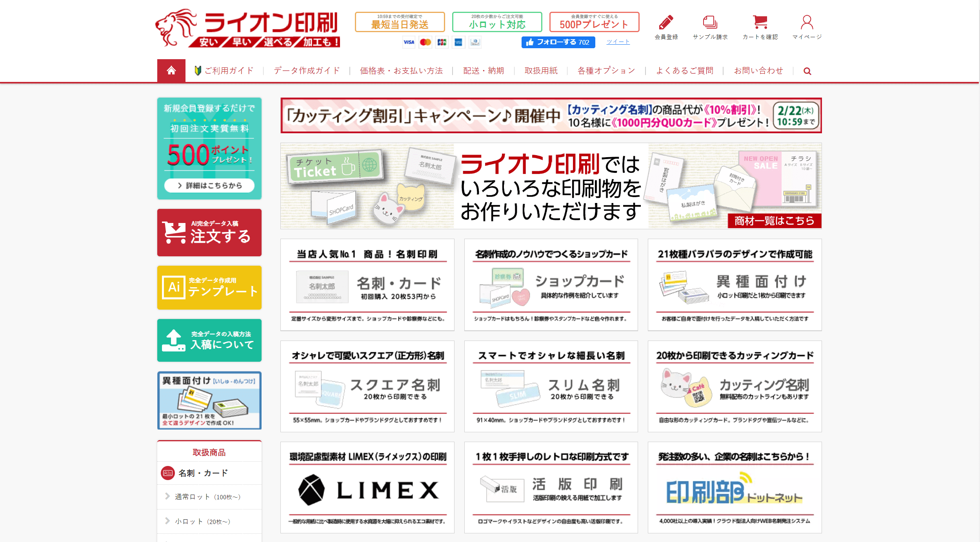The height and width of the screenshot is (542, 980).
Task: Open 価格表・お支払い方法 menu item
Action: click(x=401, y=71)
